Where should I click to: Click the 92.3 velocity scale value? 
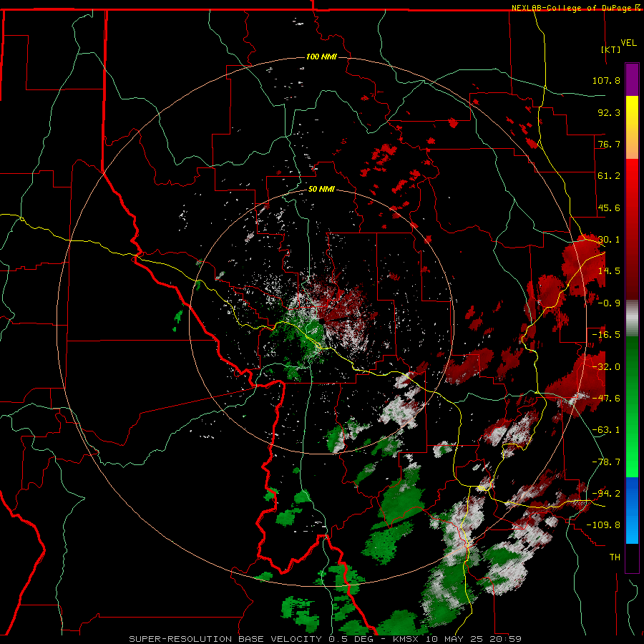(x=609, y=112)
